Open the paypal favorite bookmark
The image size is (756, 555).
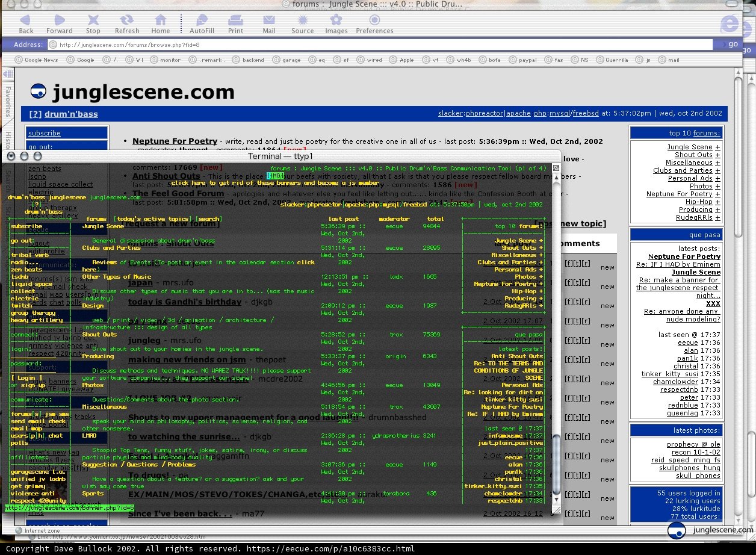pyautogui.click(x=522, y=60)
